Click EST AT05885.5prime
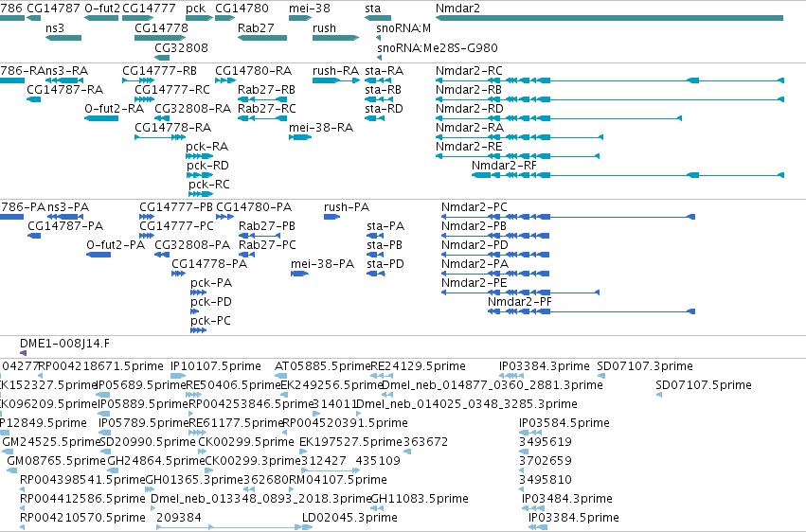Screen dimensions: 806x532 click(322, 366)
